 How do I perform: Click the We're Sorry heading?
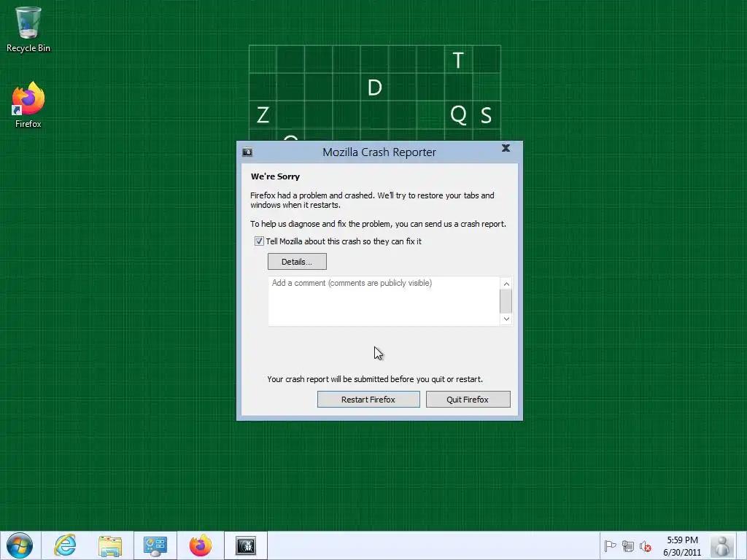(275, 176)
